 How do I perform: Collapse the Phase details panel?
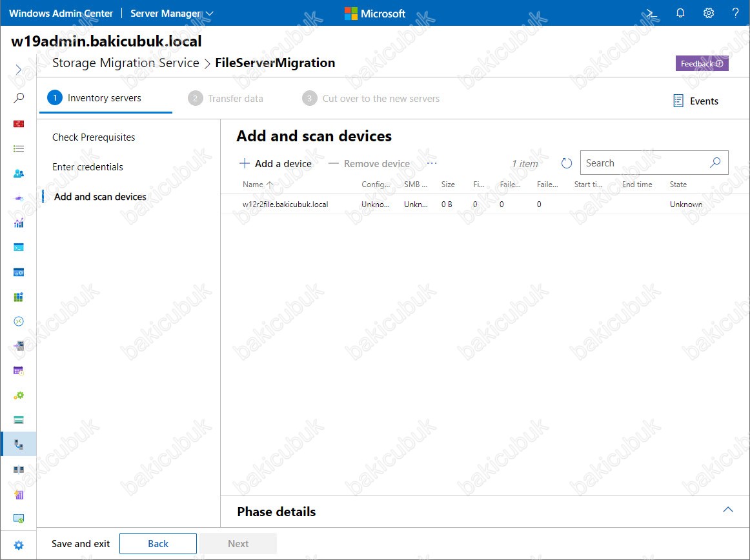coord(727,510)
